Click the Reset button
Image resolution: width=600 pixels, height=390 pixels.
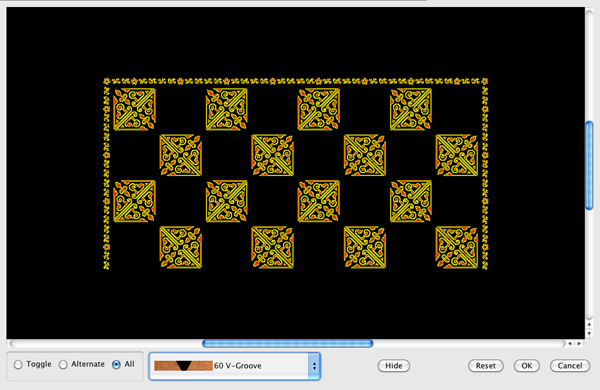pos(486,366)
